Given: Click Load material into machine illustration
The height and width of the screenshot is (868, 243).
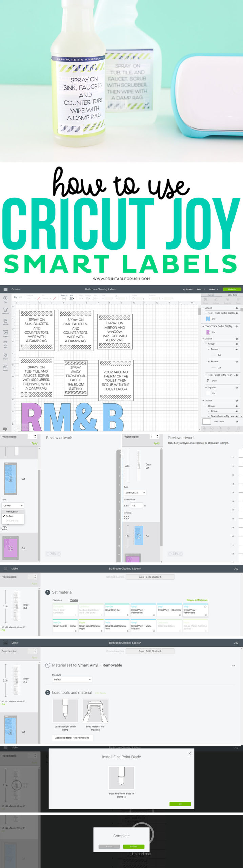Looking at the screenshot, I should (x=95, y=711).
